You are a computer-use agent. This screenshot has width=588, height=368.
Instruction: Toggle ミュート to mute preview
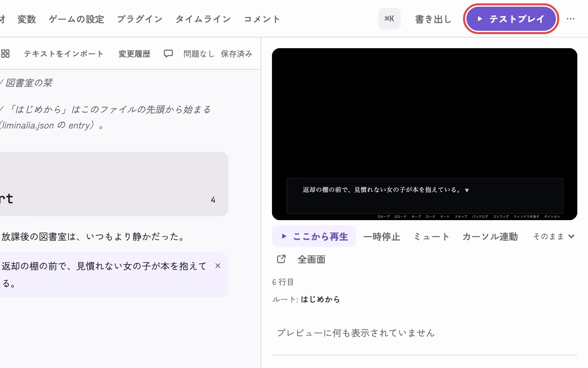pyautogui.click(x=431, y=237)
